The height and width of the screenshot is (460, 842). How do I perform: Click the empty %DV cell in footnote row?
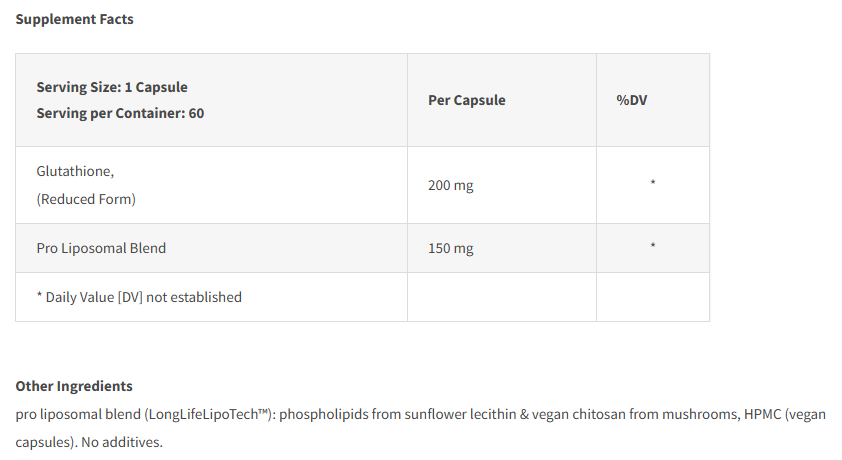(x=653, y=297)
